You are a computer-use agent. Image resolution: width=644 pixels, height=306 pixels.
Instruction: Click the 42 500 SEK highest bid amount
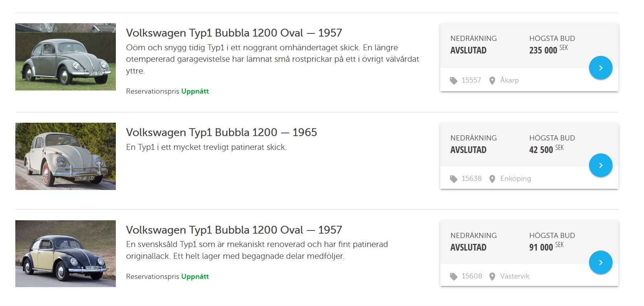tap(541, 150)
